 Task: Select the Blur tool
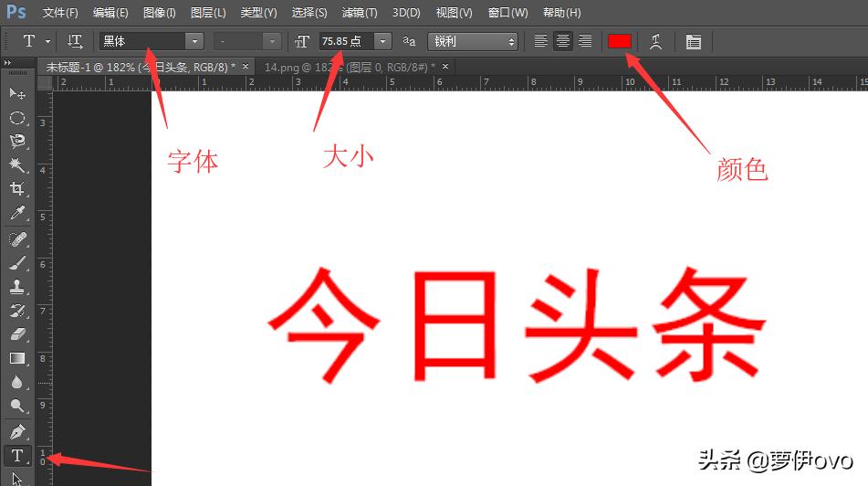(x=17, y=382)
